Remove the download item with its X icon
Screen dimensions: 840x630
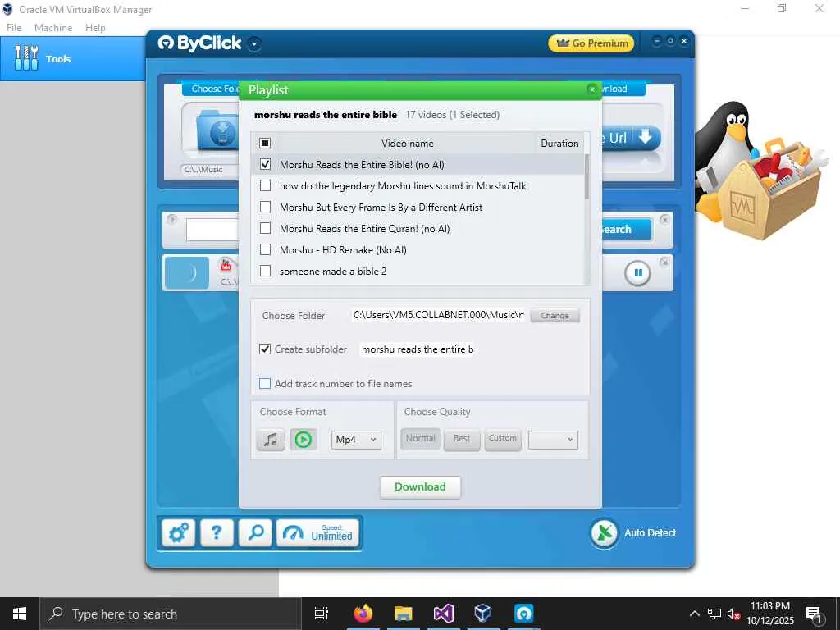[664, 262]
